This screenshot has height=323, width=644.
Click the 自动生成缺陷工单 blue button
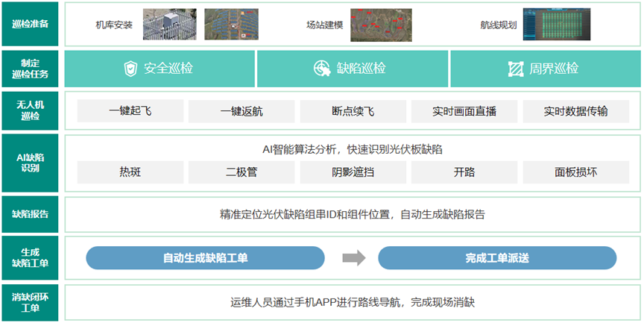(206, 258)
